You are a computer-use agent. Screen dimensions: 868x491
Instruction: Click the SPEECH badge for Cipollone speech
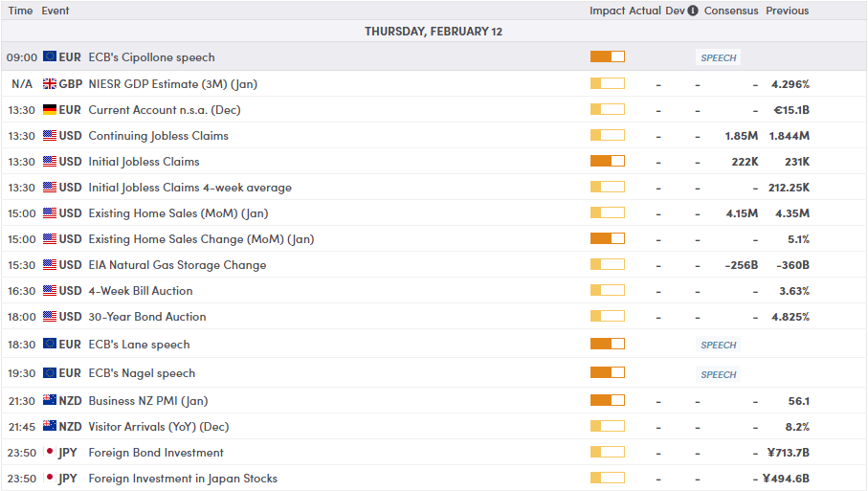[x=718, y=57]
